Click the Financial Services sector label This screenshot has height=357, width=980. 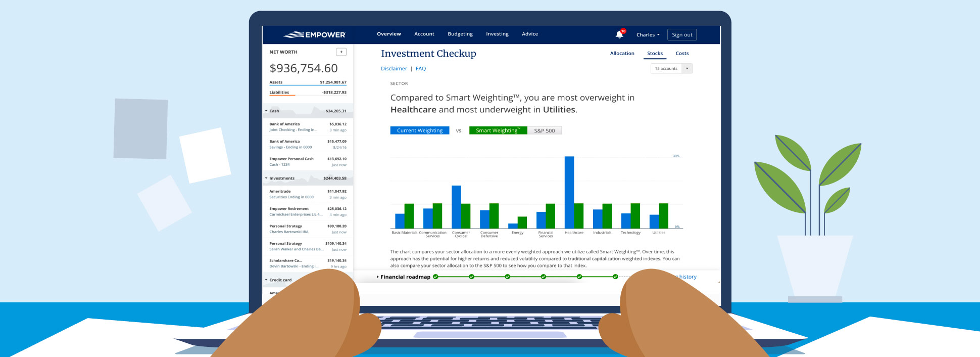546,235
